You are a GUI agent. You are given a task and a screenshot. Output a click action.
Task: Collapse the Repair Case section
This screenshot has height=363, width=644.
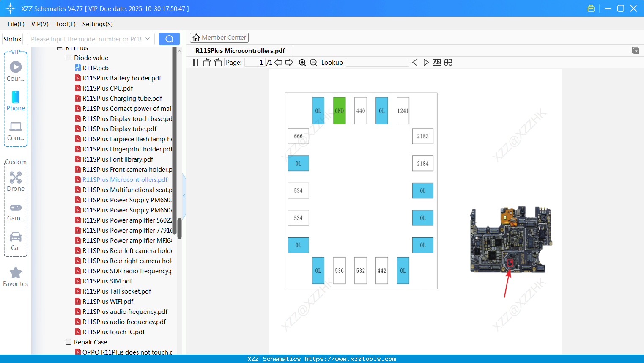coord(69,342)
